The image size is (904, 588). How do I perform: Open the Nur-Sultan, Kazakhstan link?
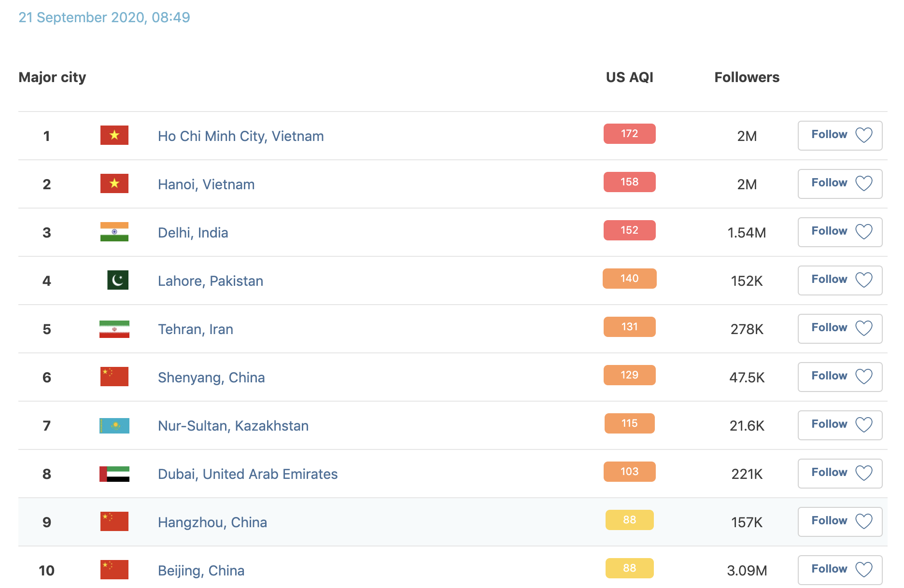(233, 426)
